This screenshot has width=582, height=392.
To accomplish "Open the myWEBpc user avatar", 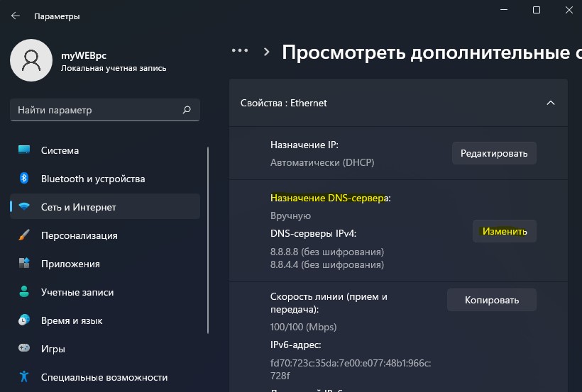I will pyautogui.click(x=31, y=60).
